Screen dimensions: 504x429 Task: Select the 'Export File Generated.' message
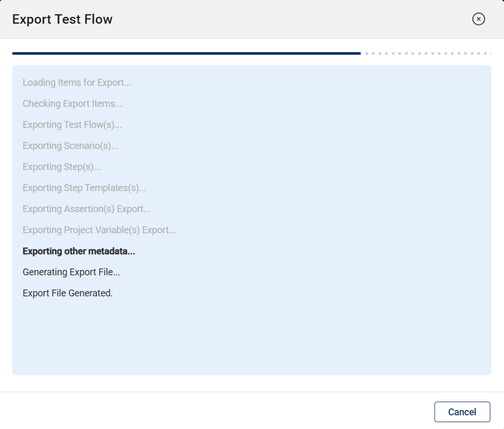click(x=67, y=293)
